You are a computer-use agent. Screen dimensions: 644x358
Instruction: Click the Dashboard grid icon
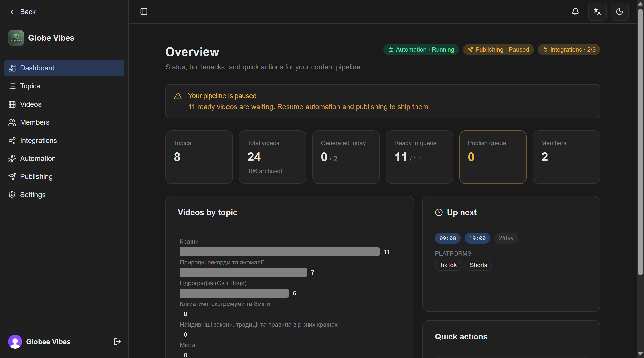coord(12,68)
